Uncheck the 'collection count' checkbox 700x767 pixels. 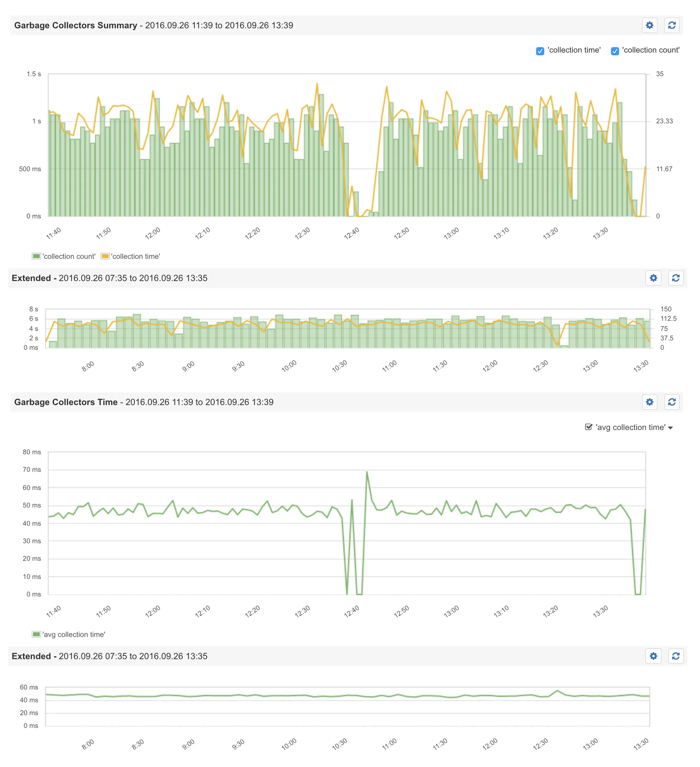click(x=614, y=51)
